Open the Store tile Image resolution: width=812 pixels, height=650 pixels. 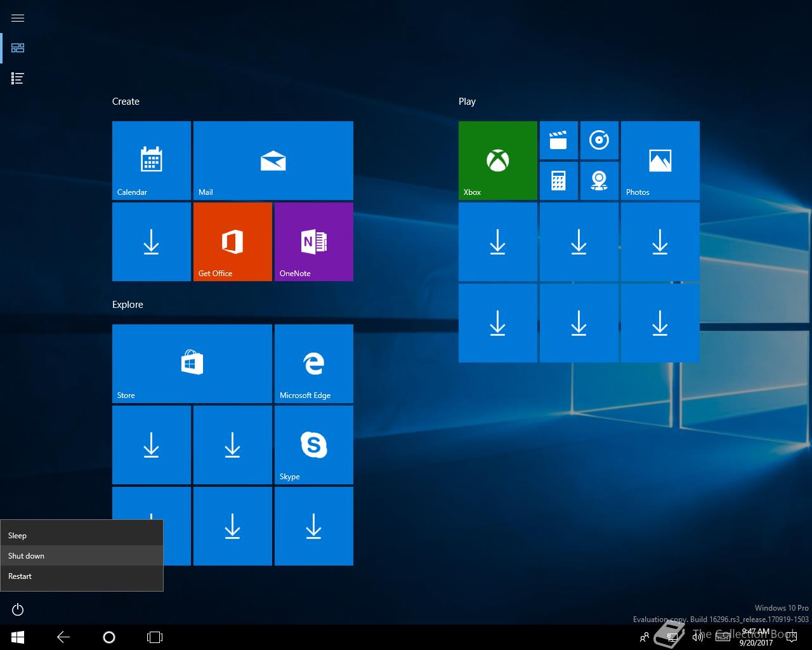(x=192, y=364)
